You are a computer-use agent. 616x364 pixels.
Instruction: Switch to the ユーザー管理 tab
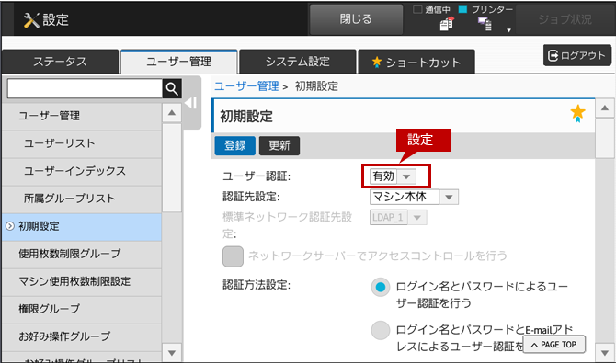coord(178,62)
